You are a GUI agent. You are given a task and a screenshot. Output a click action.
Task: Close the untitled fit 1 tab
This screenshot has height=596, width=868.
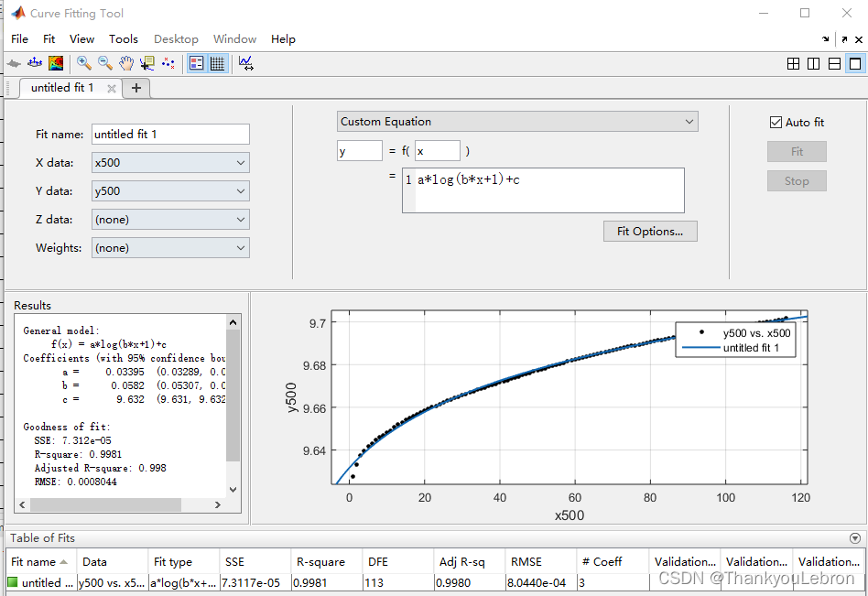tap(112, 89)
